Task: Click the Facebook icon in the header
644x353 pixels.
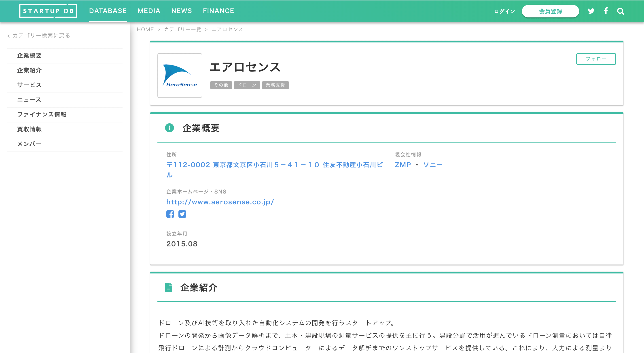Action: pyautogui.click(x=606, y=11)
